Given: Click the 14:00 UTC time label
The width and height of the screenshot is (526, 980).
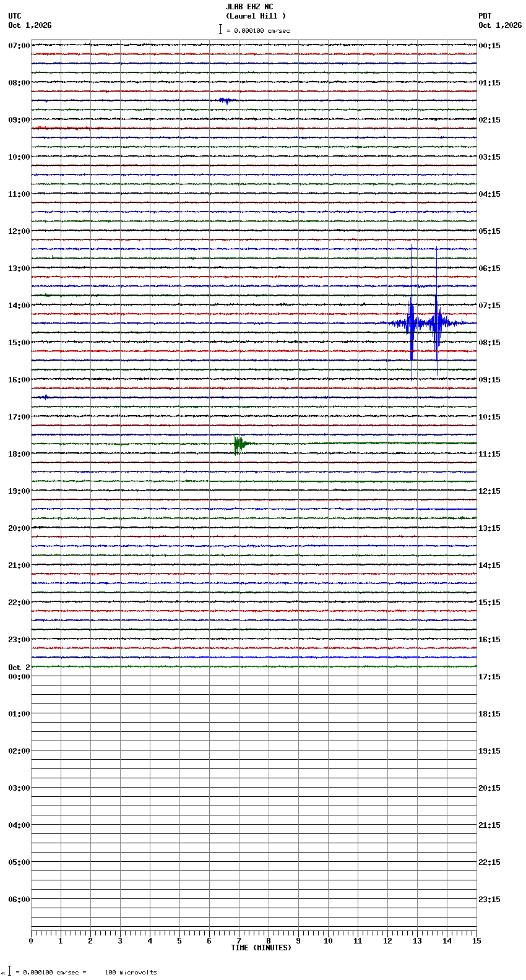Looking at the screenshot, I should 19,306.
